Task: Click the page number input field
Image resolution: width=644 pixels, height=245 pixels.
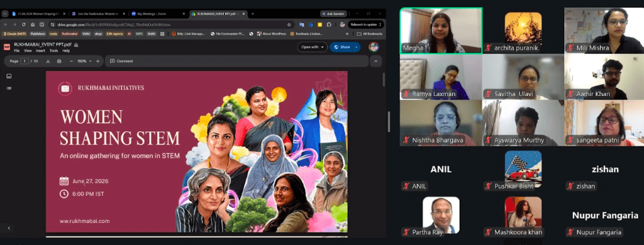Action: 25,61
